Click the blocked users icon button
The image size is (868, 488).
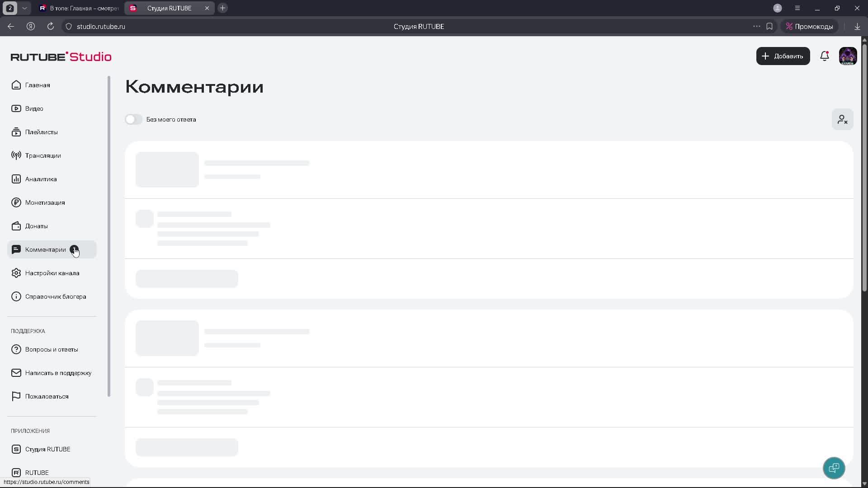click(x=842, y=120)
